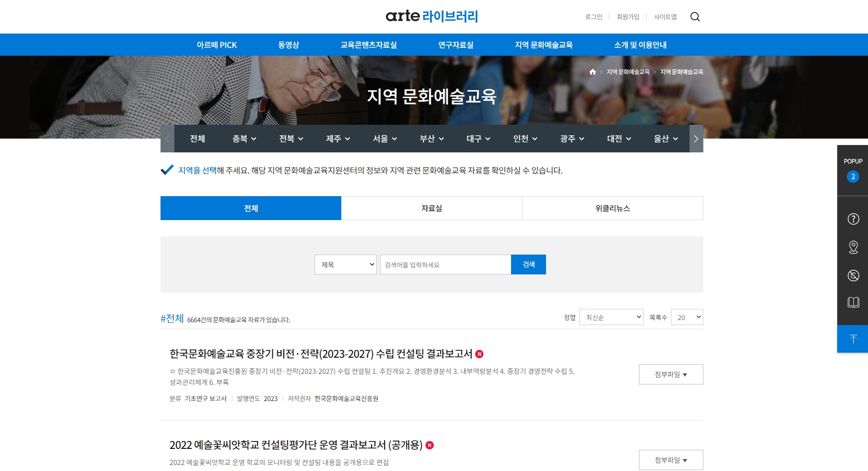
Task: Click the circular slashed sidebar icon
Action: [853, 275]
